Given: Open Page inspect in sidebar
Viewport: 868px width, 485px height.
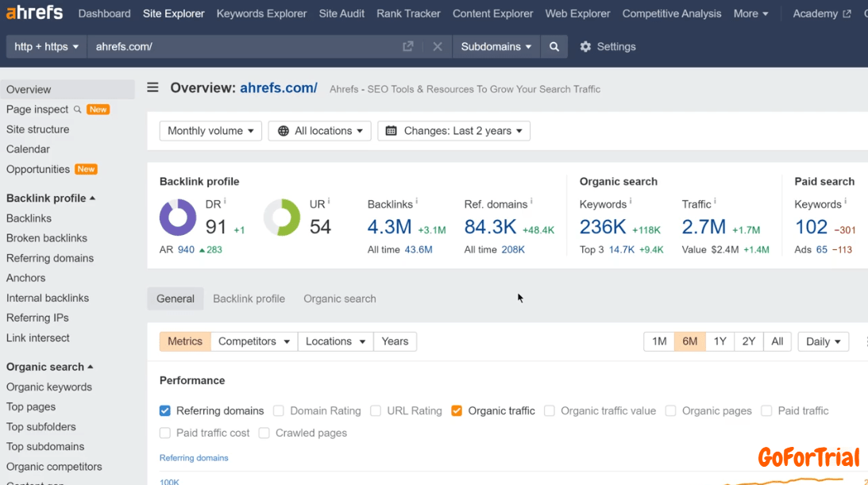Looking at the screenshot, I should [x=37, y=110].
